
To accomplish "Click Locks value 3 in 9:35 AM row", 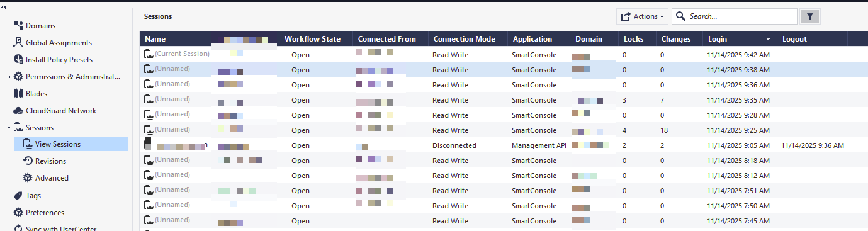I will [x=624, y=100].
